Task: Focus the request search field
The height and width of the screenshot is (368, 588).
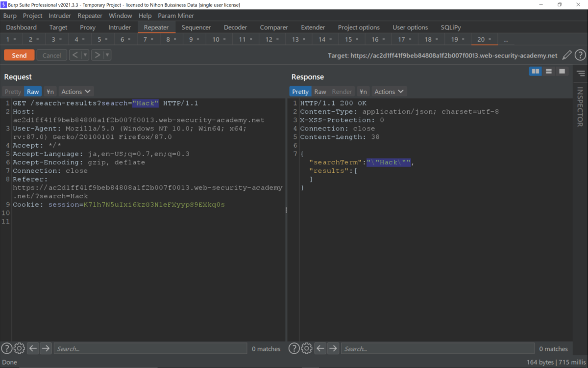Action: click(x=150, y=349)
